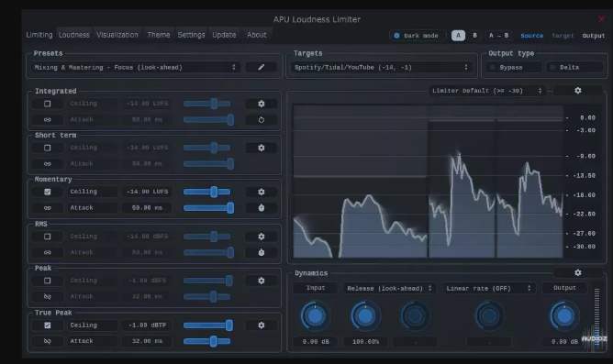Screen dimensions: 613x364
Task: Click RMS attack timer icon
Action: click(x=262, y=252)
